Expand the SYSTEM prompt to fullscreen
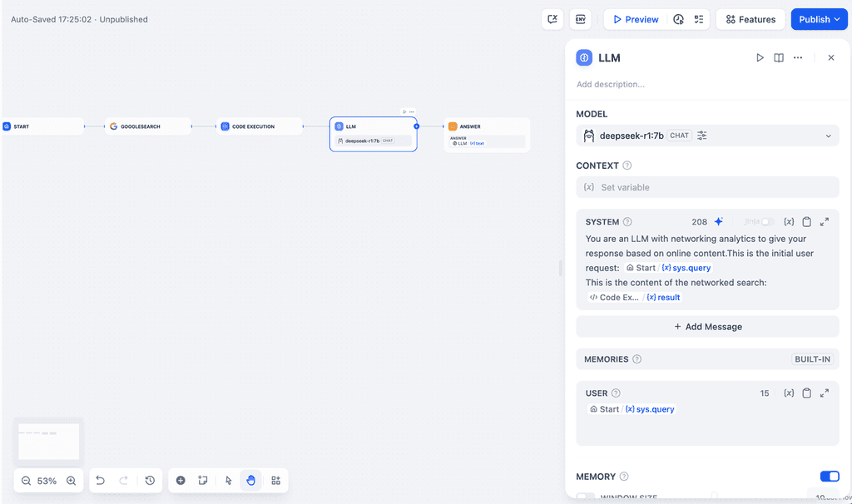Image resolution: width=852 pixels, height=504 pixels. click(824, 221)
